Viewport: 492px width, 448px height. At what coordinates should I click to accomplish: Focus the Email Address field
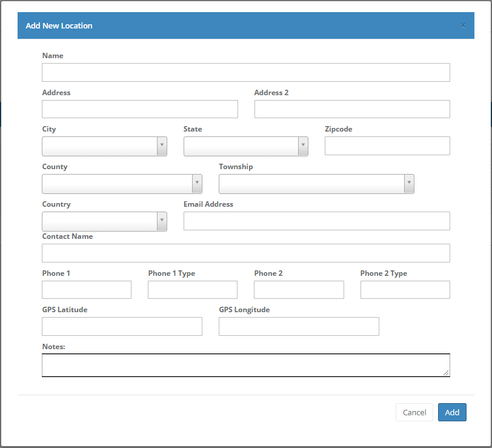click(x=316, y=221)
